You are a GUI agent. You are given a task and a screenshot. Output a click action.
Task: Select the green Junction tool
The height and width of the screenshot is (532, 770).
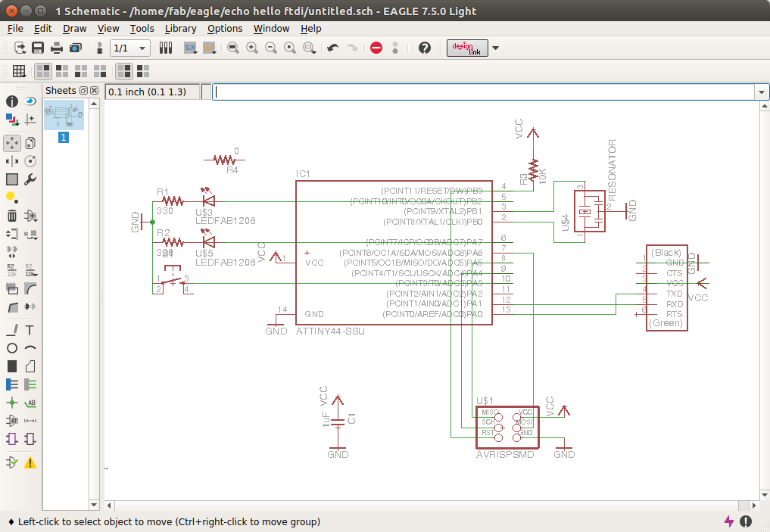tap(12, 403)
